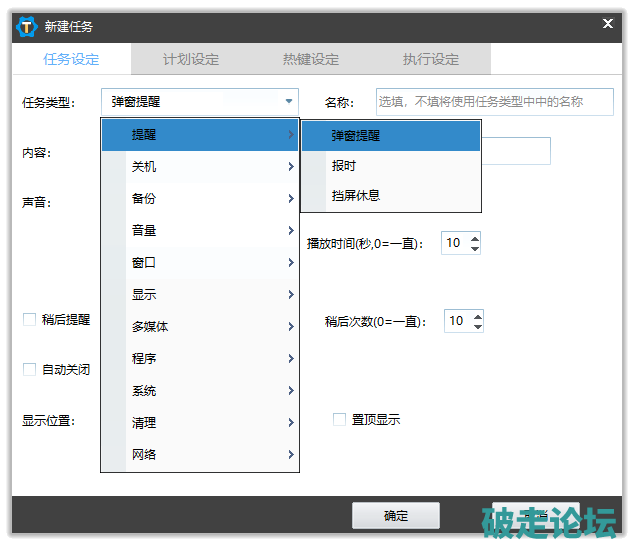Open the 网络 category in list
The image size is (636, 545).
point(200,455)
